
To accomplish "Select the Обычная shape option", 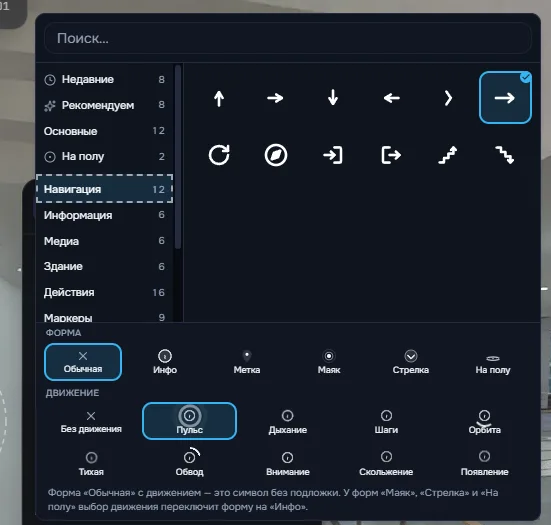I will [x=83, y=362].
